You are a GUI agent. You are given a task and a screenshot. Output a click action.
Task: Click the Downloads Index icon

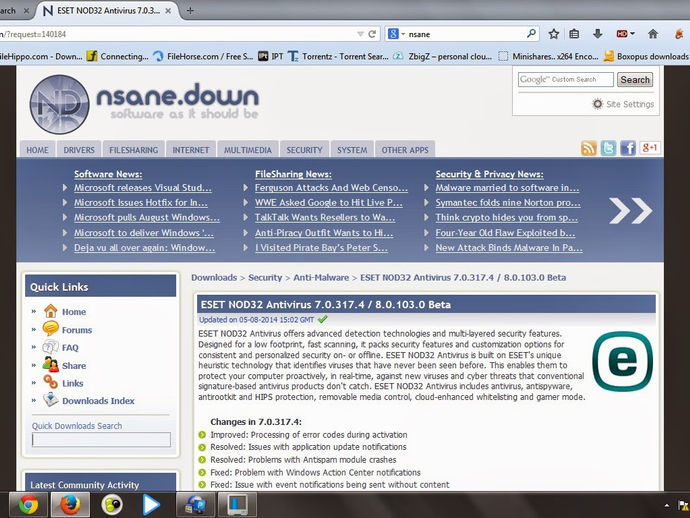tap(51, 400)
